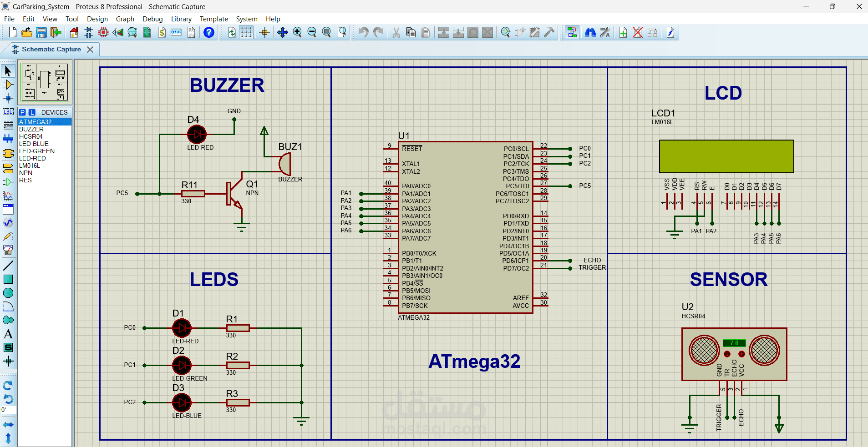Image resolution: width=868 pixels, height=447 pixels.
Task: Run electrical rules check lightning icon
Action: click(670, 32)
